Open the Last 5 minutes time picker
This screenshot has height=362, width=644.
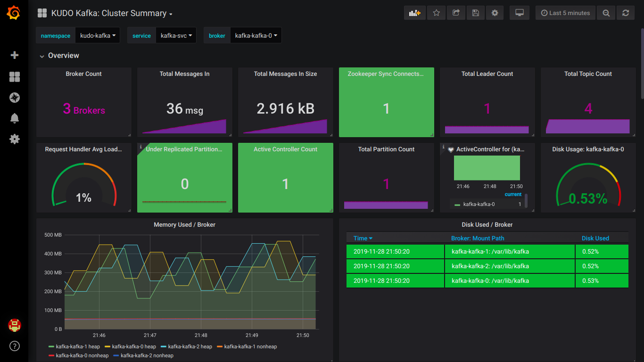(565, 13)
